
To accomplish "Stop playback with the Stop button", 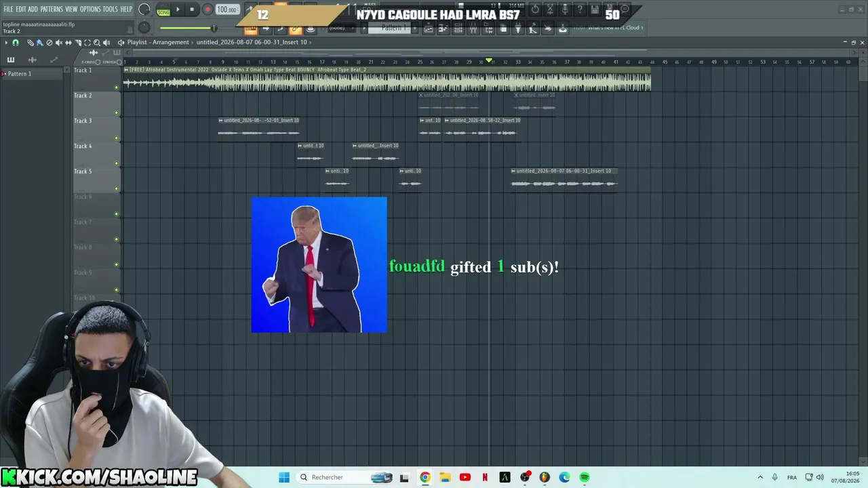I will (x=193, y=9).
